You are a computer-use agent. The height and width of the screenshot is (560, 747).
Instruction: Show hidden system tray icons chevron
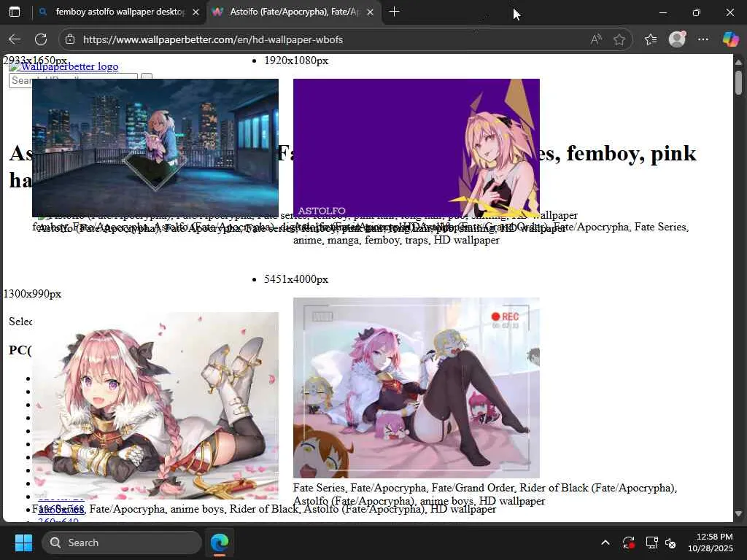tap(605, 542)
